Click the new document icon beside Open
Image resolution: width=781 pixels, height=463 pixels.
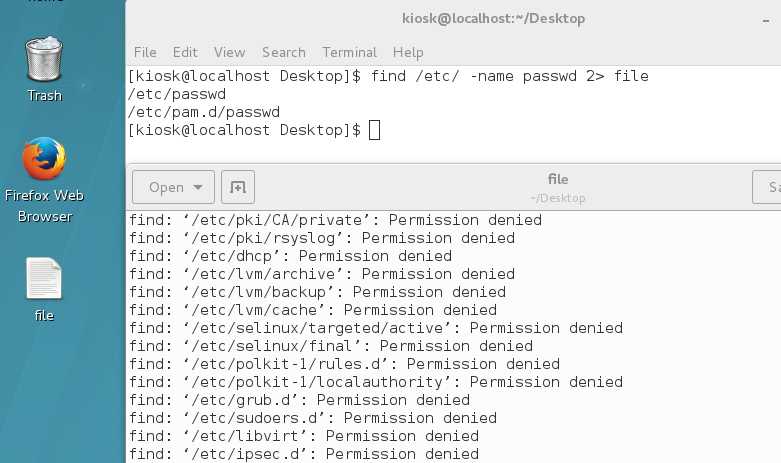click(x=238, y=187)
